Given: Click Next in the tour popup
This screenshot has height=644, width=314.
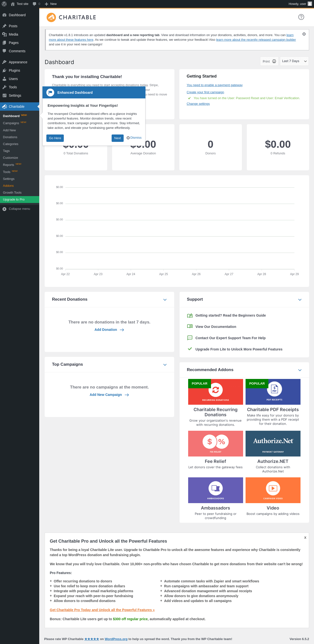Looking at the screenshot, I should click(x=118, y=138).
